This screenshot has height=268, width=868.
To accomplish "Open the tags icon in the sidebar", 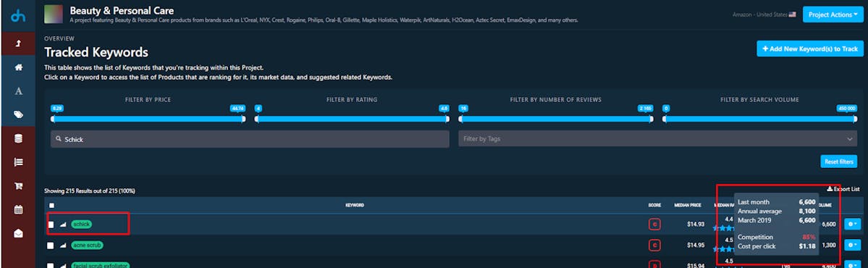I will [18, 115].
